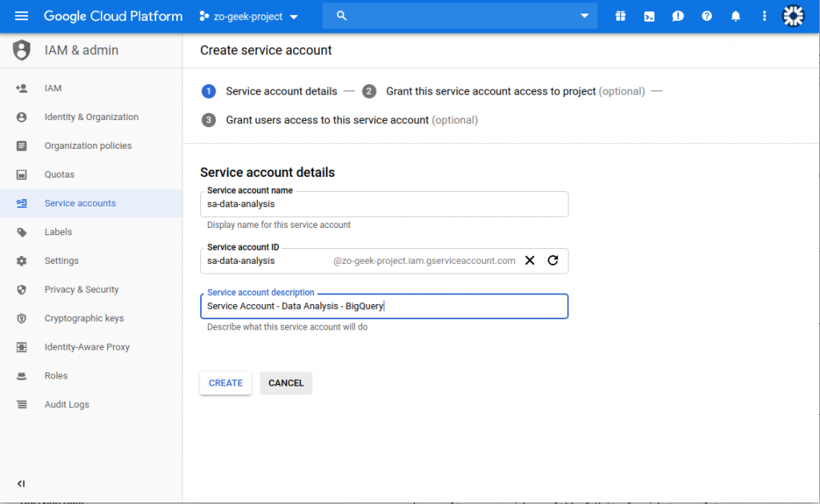This screenshot has height=504, width=820.
Task: Click the IAM & admin shield icon
Action: point(22,50)
